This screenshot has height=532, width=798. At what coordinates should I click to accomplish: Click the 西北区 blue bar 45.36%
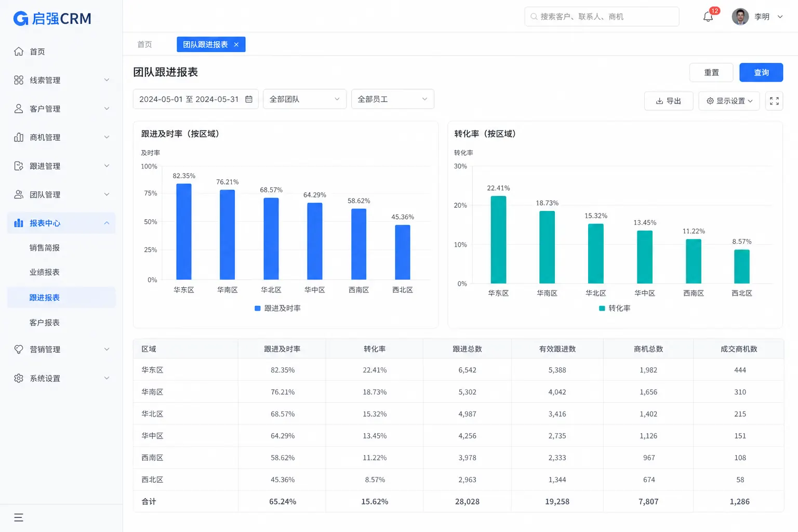tap(403, 252)
